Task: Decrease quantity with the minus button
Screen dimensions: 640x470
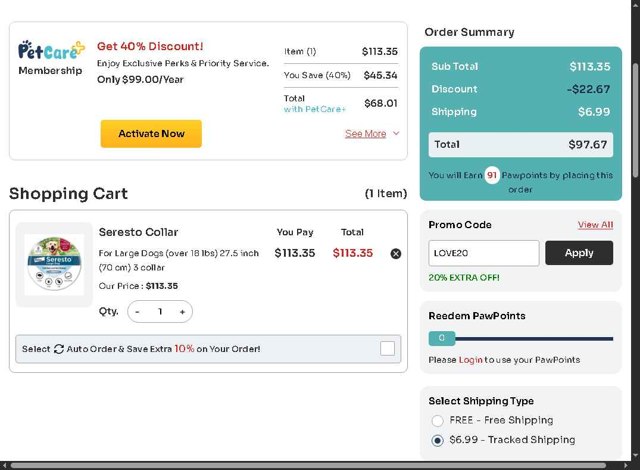Action: click(138, 312)
